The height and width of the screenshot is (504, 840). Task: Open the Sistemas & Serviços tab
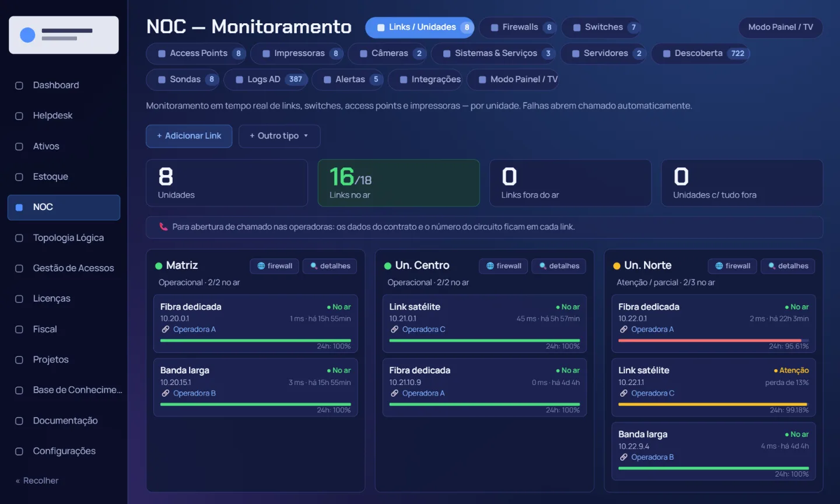pos(494,54)
